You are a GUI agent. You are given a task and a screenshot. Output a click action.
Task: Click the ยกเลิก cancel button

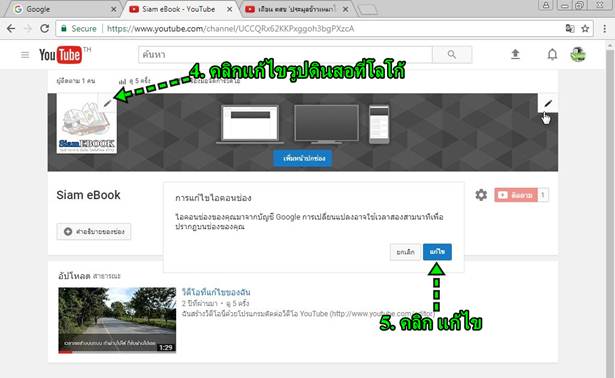(x=405, y=252)
